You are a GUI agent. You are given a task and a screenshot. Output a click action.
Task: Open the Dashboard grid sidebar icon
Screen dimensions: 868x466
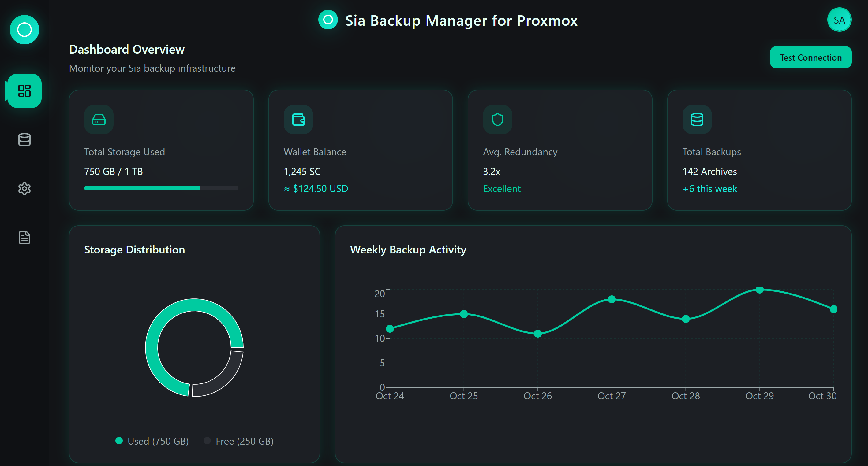point(24,91)
